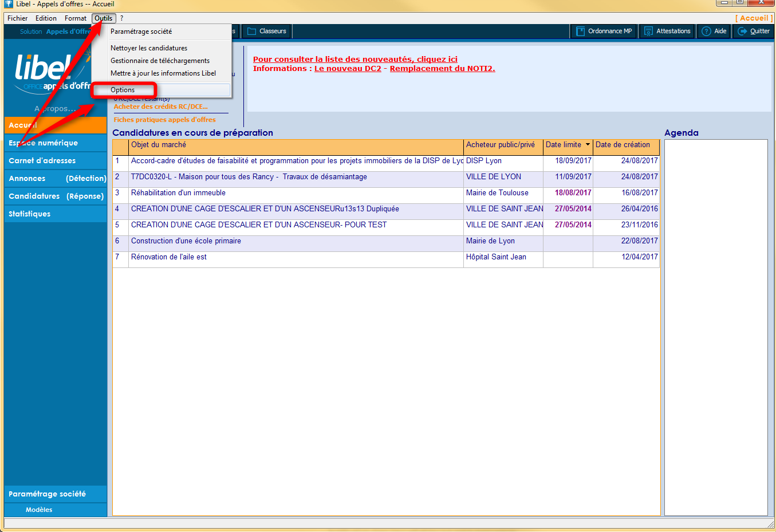Open the Edition menu

point(46,18)
